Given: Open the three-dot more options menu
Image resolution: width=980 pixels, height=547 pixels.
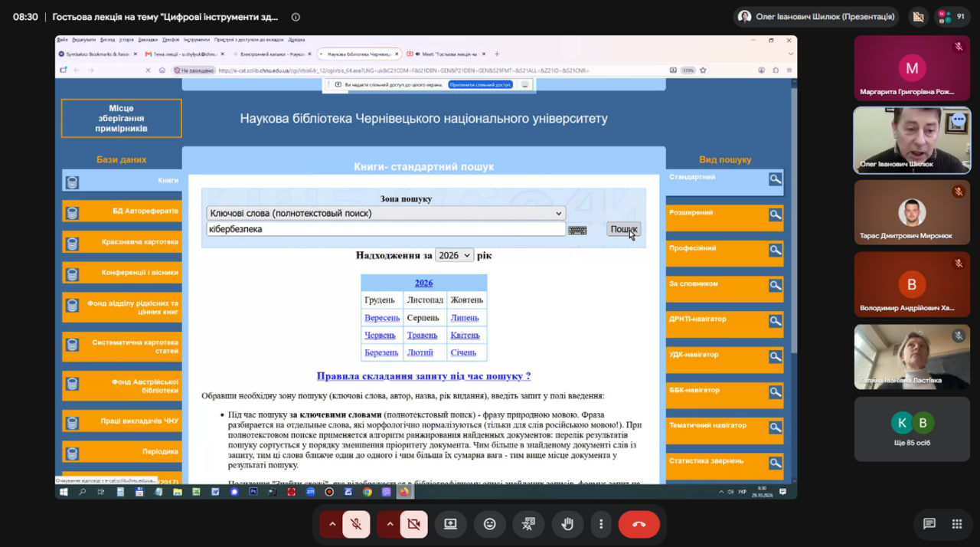Looking at the screenshot, I should click(602, 524).
